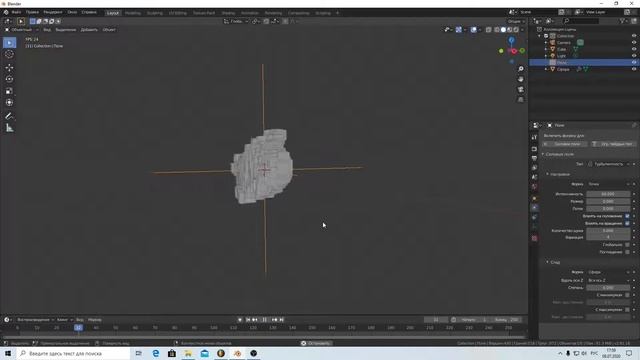Hide the Light object in outliner
640x360 pixels.
[634, 56]
